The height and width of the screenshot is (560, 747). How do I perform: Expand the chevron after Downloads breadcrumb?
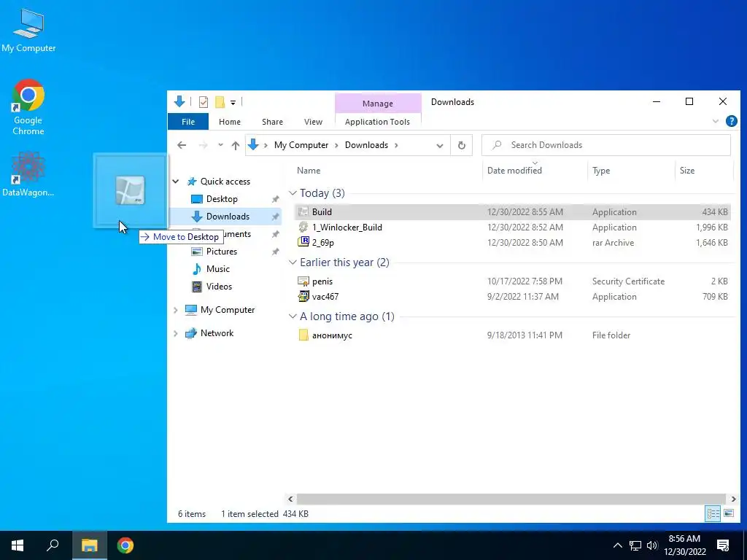(396, 145)
